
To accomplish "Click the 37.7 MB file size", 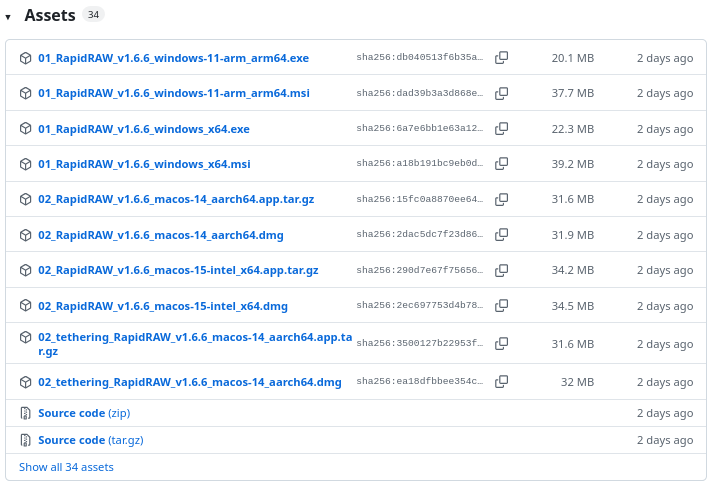I will pos(572,93).
